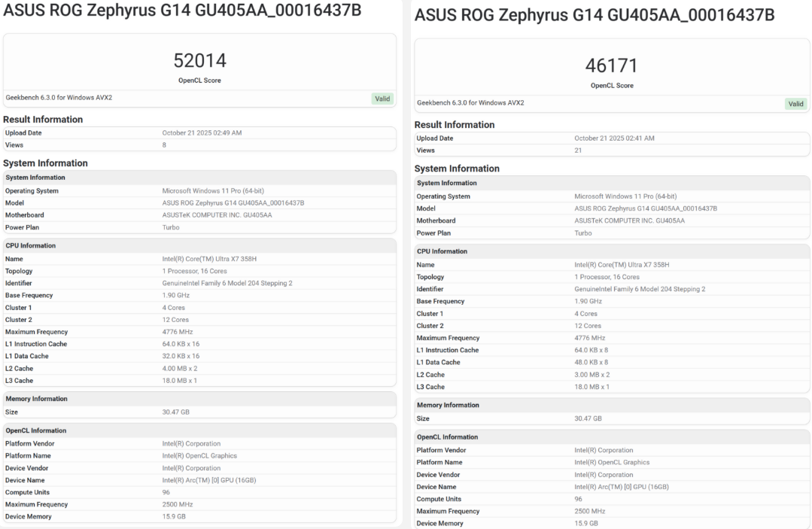This screenshot has height=529, width=812.
Task: Click the Valid badge in the 52014 result
Action: (383, 99)
